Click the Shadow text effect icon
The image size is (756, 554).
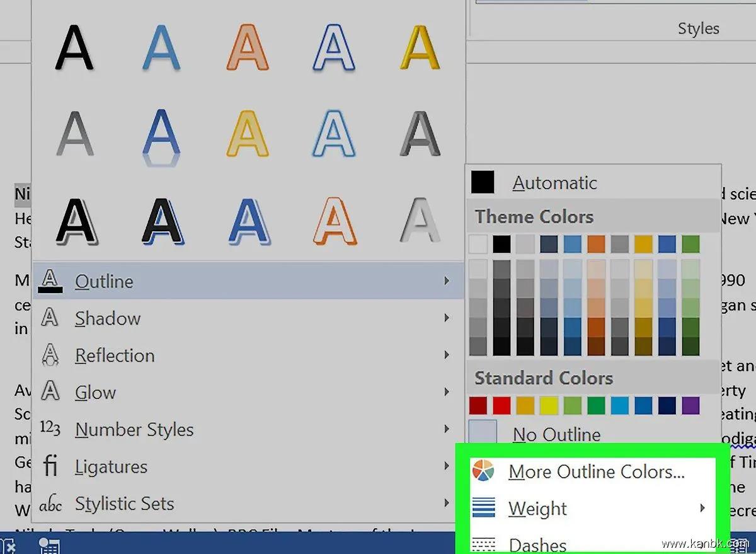[x=50, y=318]
